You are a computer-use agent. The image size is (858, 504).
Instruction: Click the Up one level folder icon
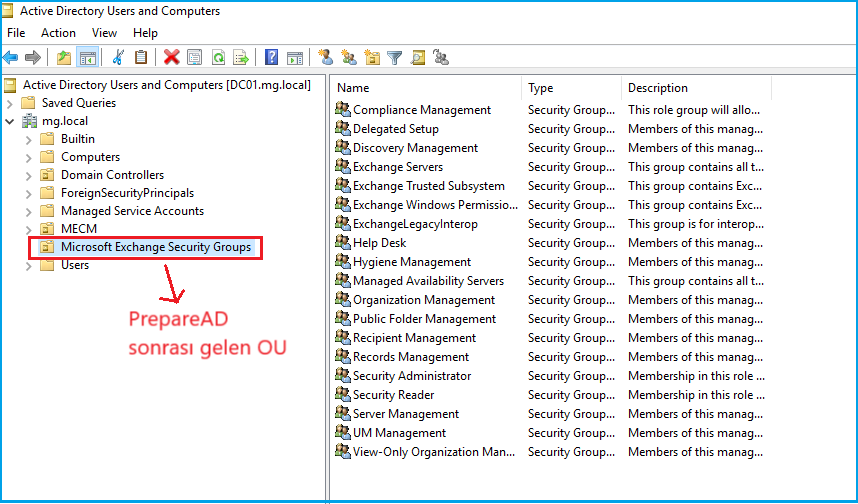click(64, 58)
